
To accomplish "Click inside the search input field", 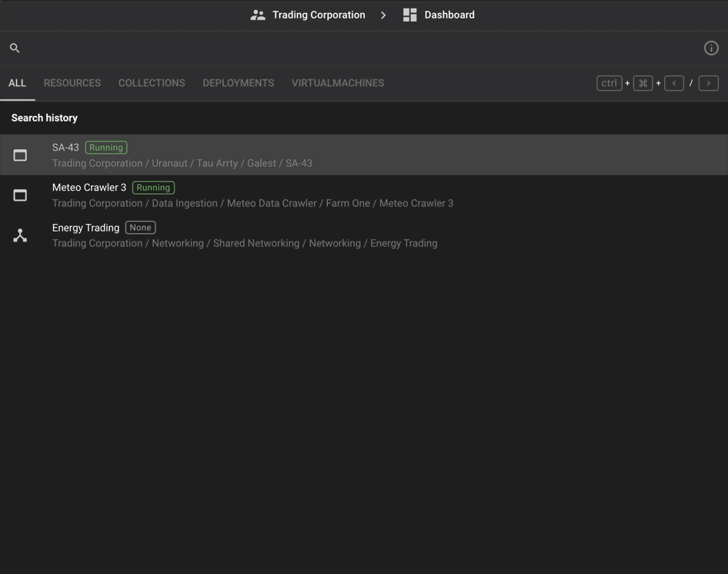I will (x=308, y=47).
